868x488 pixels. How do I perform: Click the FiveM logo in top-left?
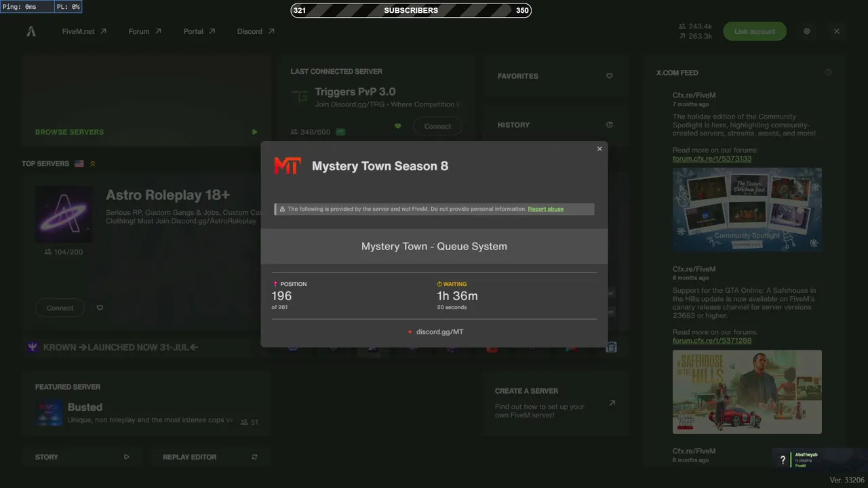click(x=31, y=31)
